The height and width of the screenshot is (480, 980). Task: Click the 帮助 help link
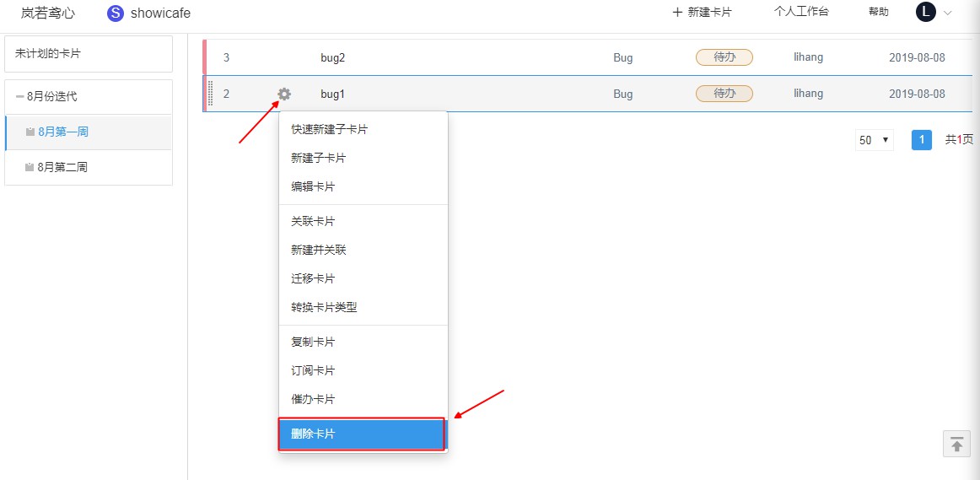pos(878,12)
